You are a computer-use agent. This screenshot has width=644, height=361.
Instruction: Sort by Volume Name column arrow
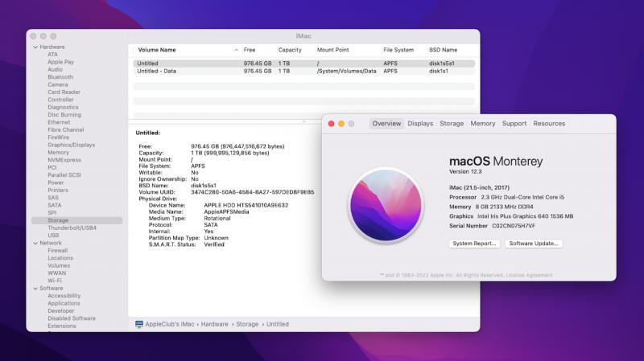coord(236,50)
